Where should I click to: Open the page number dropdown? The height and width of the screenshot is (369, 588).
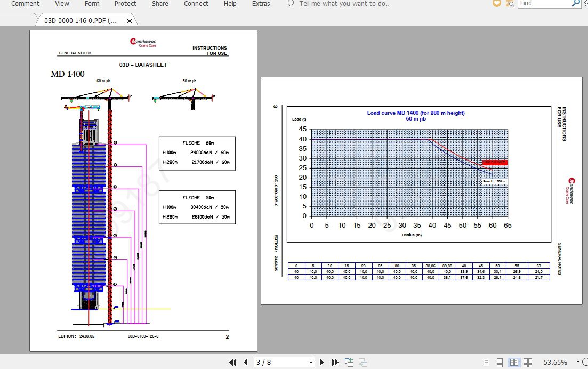pos(311,363)
